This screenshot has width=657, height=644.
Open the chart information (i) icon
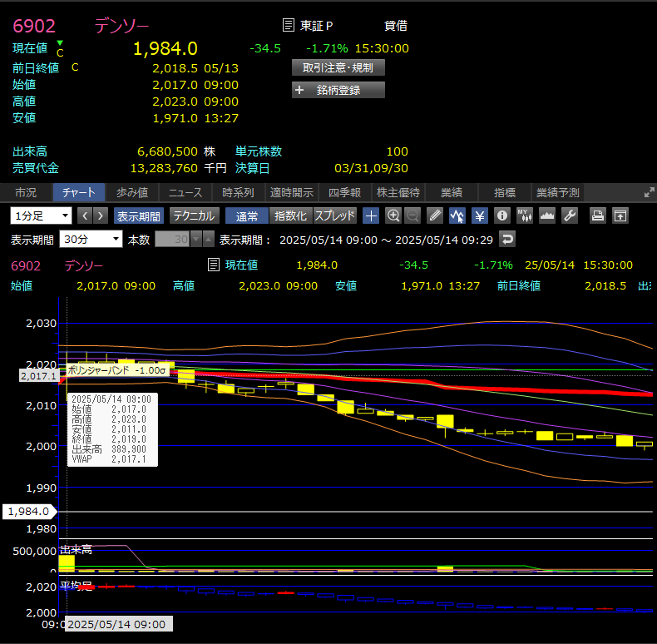[x=501, y=215]
